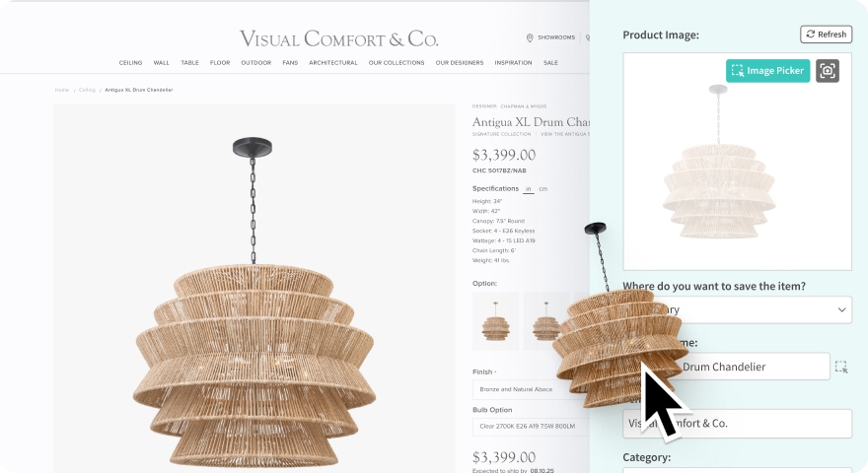
Task: Click the element picker icon beside name field
Action: tap(841, 367)
